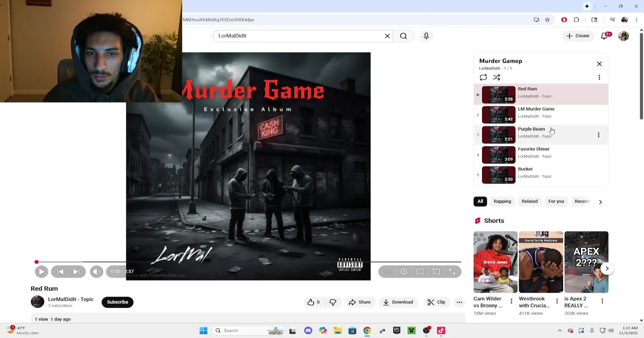Open playlist options three-dot menu
644x338 pixels.
point(599,77)
